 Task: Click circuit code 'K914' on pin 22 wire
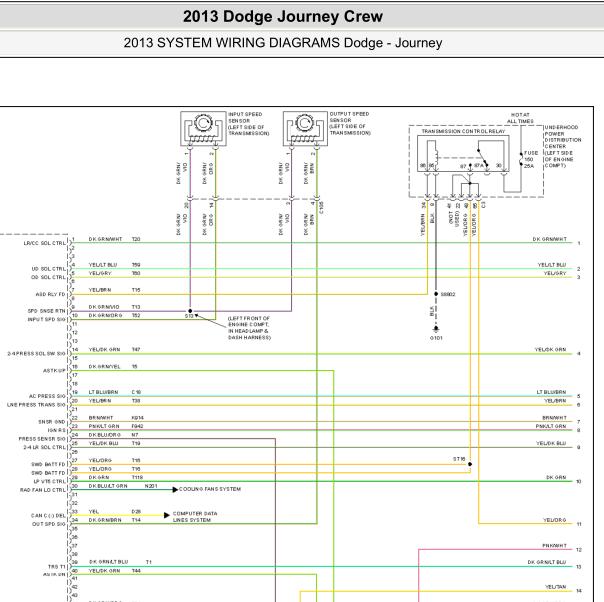point(138,418)
